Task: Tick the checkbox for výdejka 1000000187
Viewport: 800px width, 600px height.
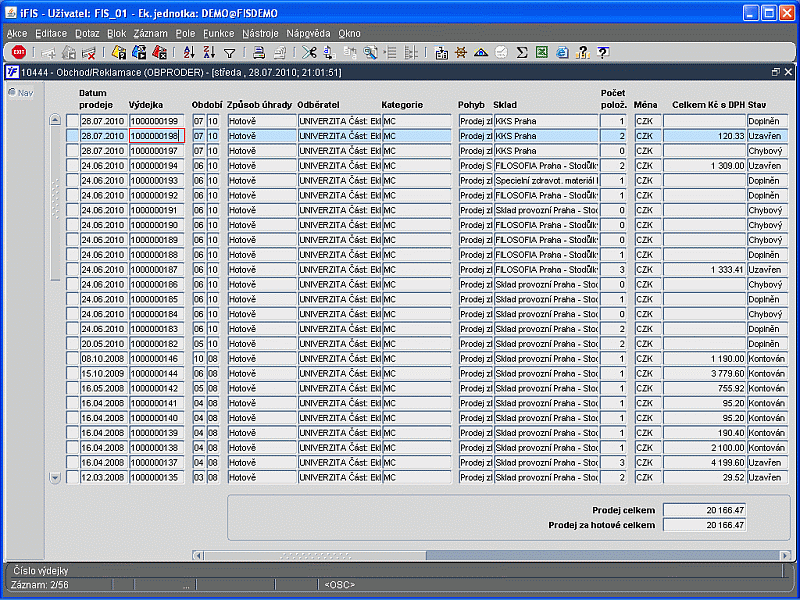Action: coord(72,269)
